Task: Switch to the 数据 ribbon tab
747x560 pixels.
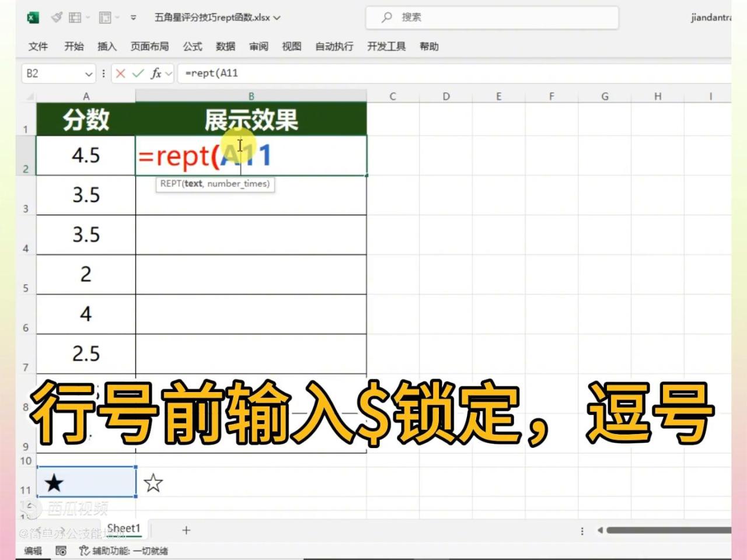Action: click(x=225, y=46)
